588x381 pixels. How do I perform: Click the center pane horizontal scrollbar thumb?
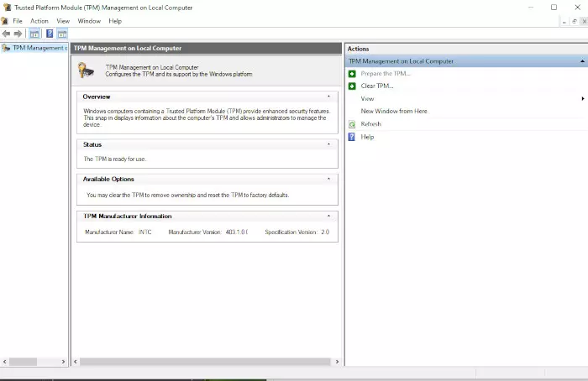[x=205, y=362]
